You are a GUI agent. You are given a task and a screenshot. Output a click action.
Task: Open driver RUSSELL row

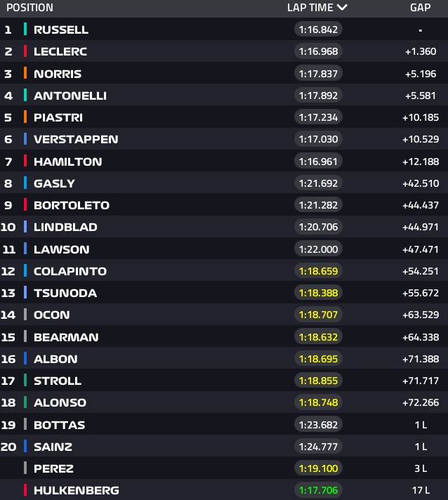pyautogui.click(x=224, y=29)
